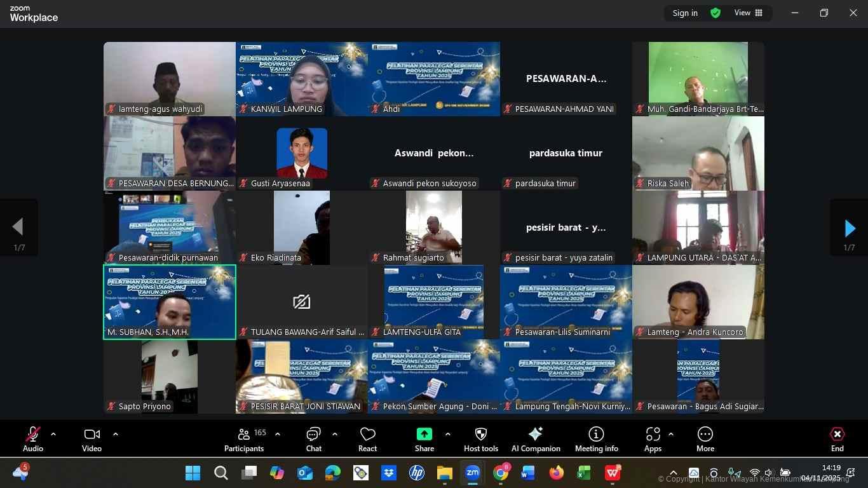The width and height of the screenshot is (868, 488).
Task: Open the More options menu
Action: tap(705, 440)
